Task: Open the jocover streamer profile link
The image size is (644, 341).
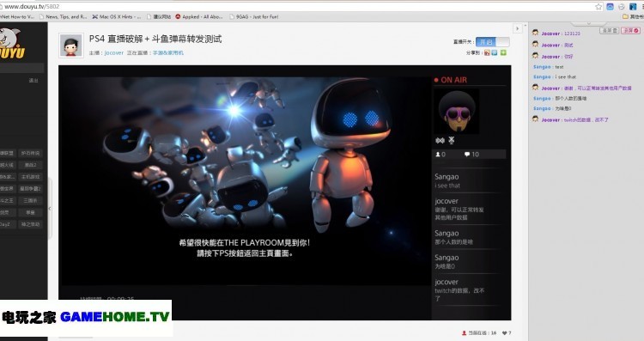Action: (113, 53)
